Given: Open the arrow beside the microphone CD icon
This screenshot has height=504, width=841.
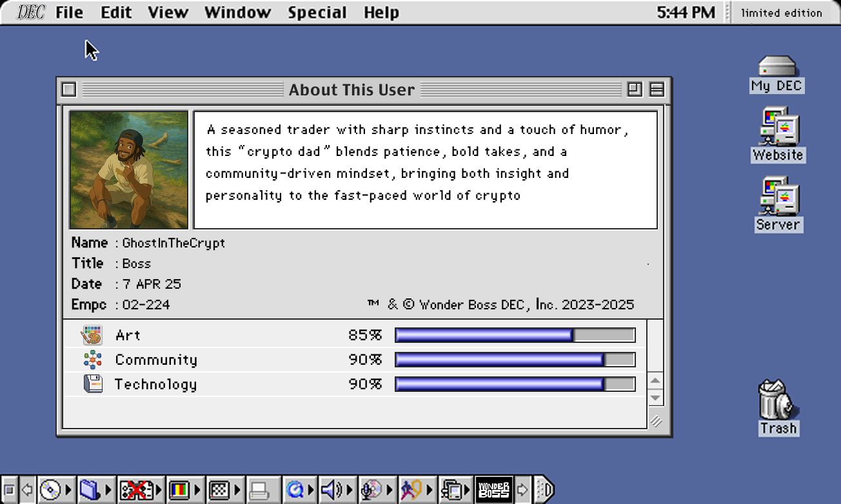Looking at the screenshot, I should [x=391, y=490].
